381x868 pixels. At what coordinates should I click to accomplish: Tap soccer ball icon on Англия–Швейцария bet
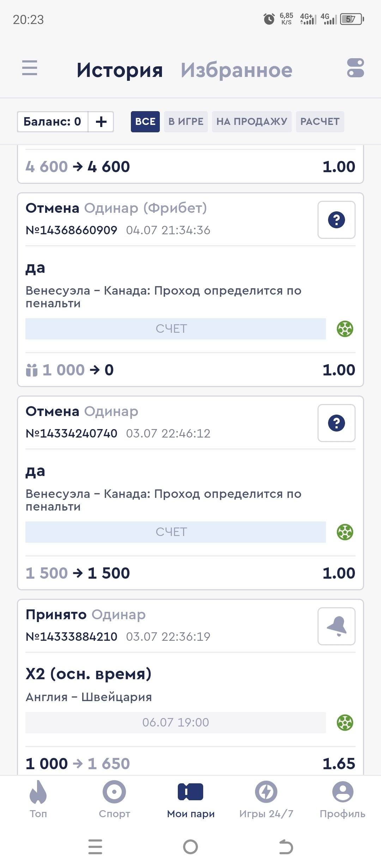pyautogui.click(x=345, y=723)
